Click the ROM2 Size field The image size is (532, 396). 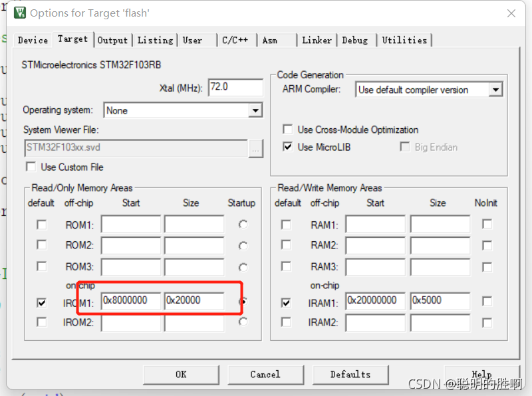click(194, 245)
